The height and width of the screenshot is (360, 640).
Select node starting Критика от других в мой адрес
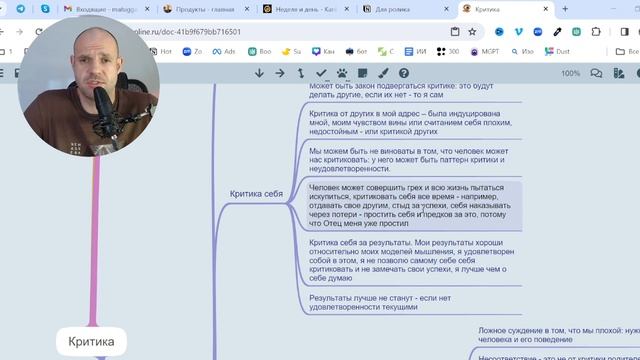click(x=410, y=122)
